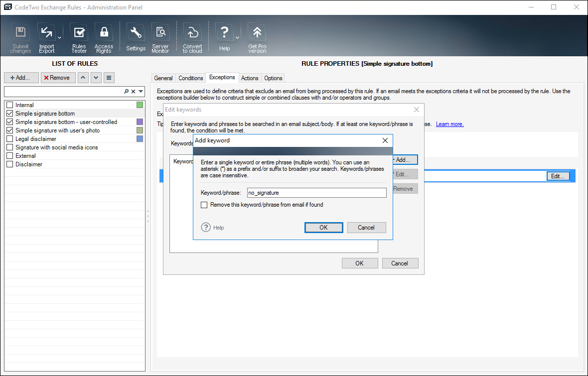This screenshot has height=376, width=588.
Task: Move the rule up with arrow icon
Action: pos(83,78)
